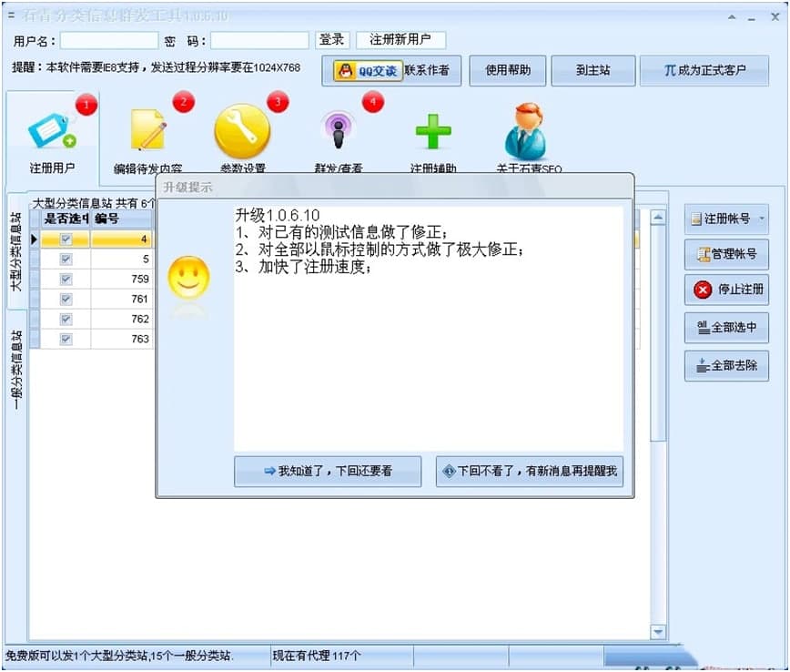This screenshot has height=672, width=790.
Task: Click scrollbar down arrow in list
Action: point(658,632)
